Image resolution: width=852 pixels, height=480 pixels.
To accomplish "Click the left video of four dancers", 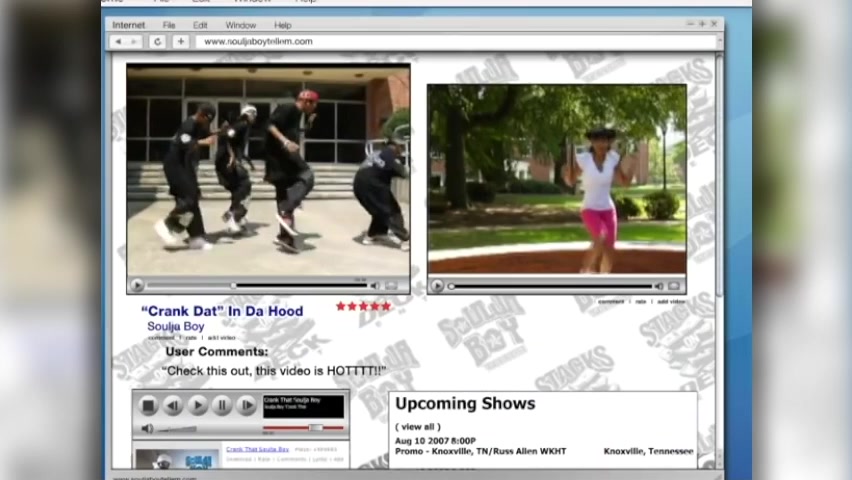I will 268,170.
